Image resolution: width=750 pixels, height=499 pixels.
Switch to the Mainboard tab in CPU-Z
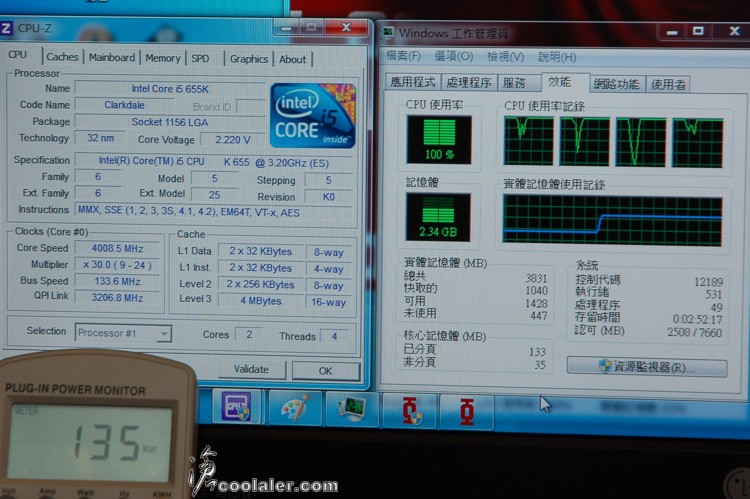point(112,57)
